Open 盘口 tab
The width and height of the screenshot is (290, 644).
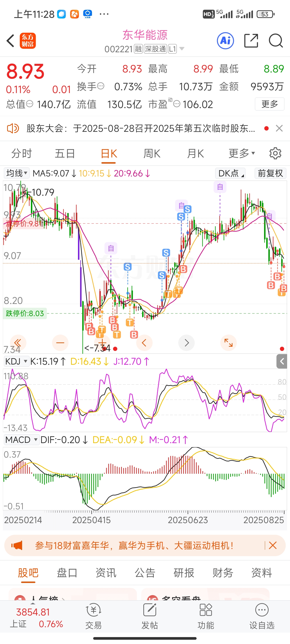click(67, 573)
